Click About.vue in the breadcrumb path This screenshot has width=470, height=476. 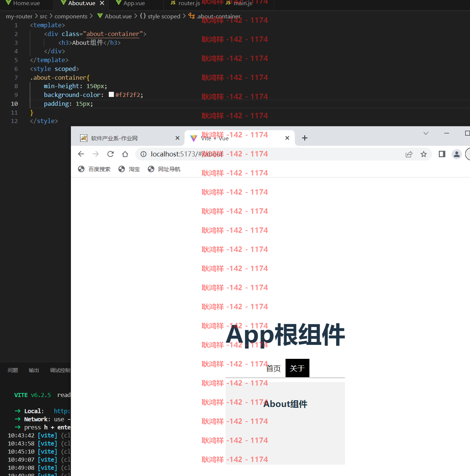tap(118, 17)
